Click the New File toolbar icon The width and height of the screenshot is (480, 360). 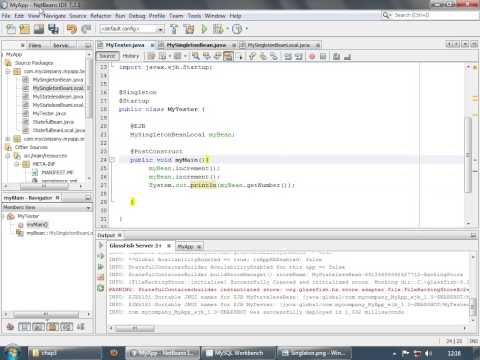coord(11,29)
